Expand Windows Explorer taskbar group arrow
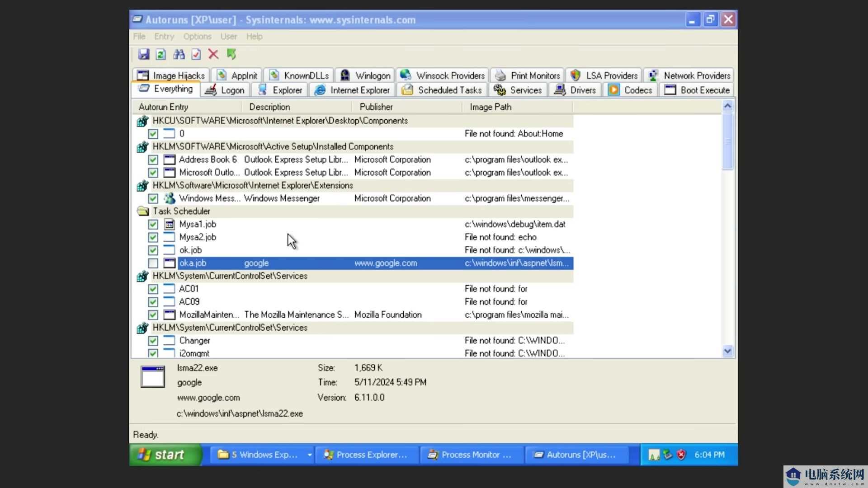The height and width of the screenshot is (488, 868). (x=310, y=455)
